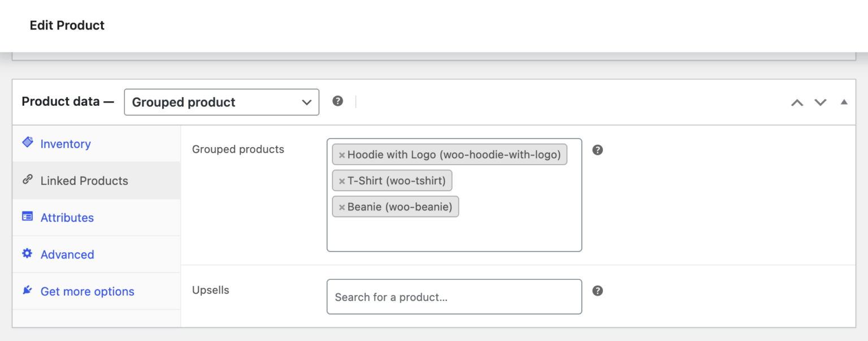The image size is (868, 341).
Task: Click the upward chevron on Product data panel
Action: pyautogui.click(x=797, y=102)
